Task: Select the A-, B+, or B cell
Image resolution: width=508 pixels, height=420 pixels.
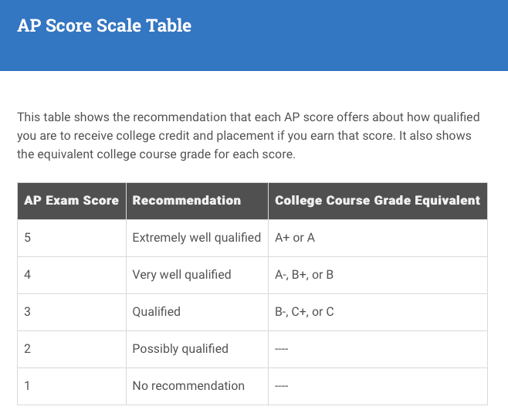Action: [378, 275]
